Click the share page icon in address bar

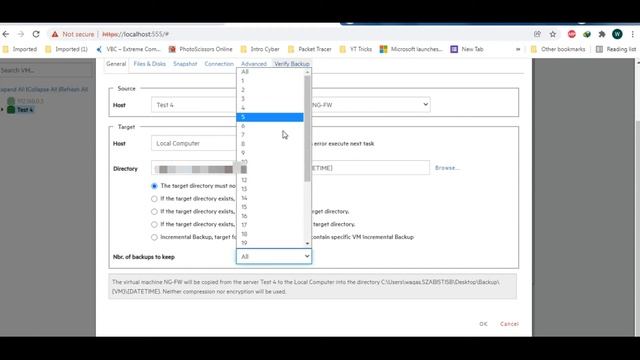pyautogui.click(x=537, y=34)
